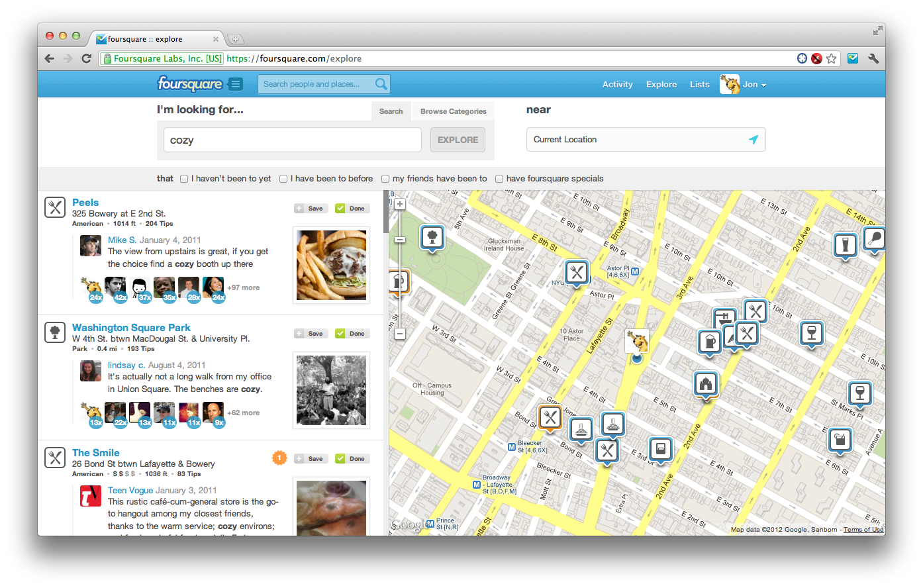This screenshot has height=588, width=923.
Task: Click the restaurant category icon beside The Smile
Action: pyautogui.click(x=55, y=458)
